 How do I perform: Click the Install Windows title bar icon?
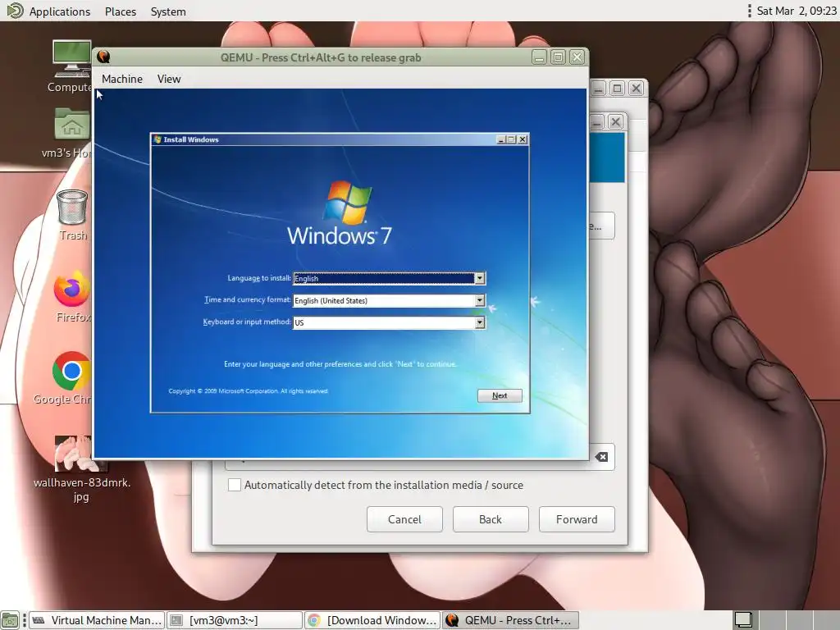pos(157,139)
